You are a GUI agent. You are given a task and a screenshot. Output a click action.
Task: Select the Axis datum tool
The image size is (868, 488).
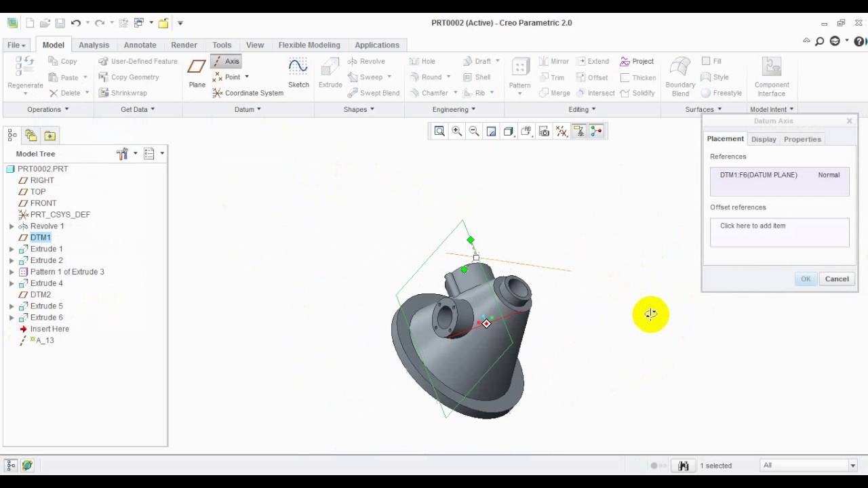(226, 61)
